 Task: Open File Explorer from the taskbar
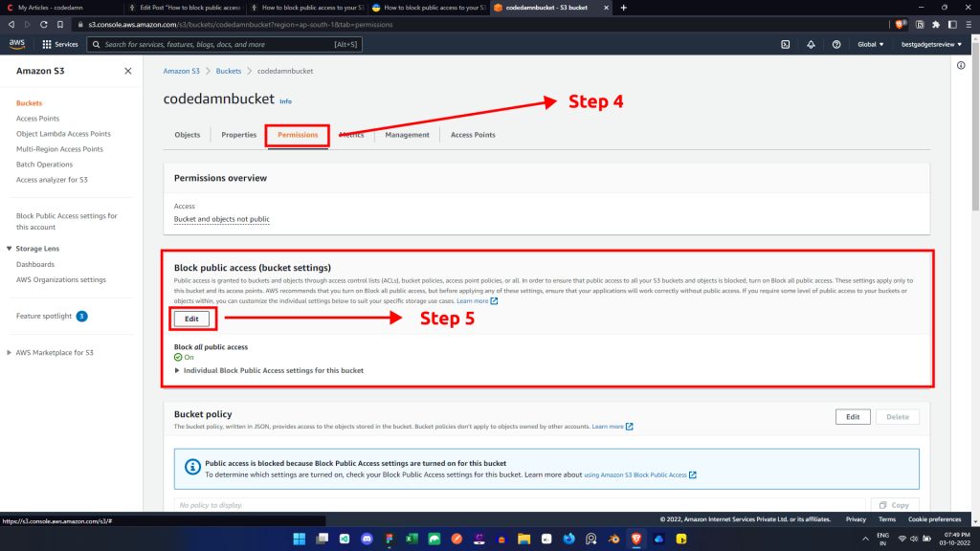click(523, 539)
